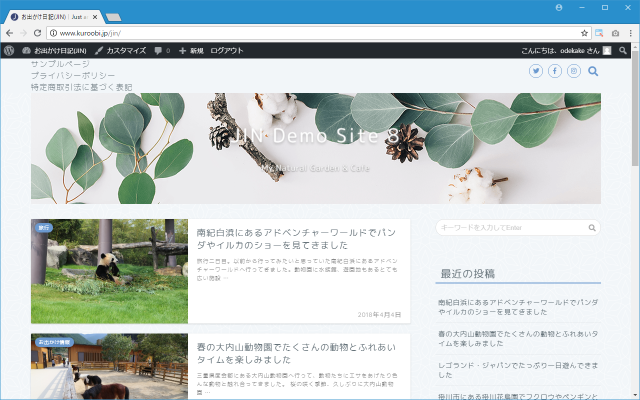Open こんにちは、odekake さん account menu
This screenshot has width=640, height=400.
pyautogui.click(x=566, y=51)
